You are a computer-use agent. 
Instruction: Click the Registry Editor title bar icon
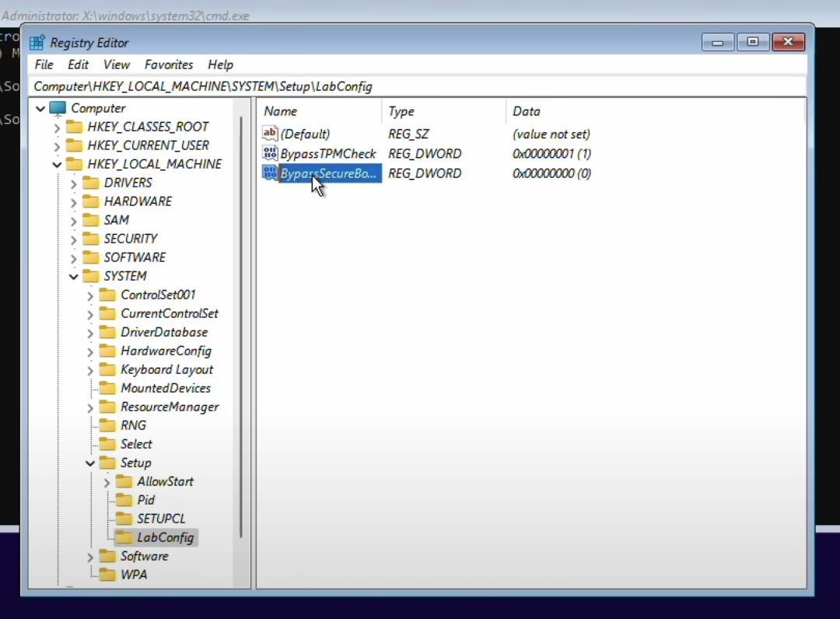pyautogui.click(x=37, y=43)
